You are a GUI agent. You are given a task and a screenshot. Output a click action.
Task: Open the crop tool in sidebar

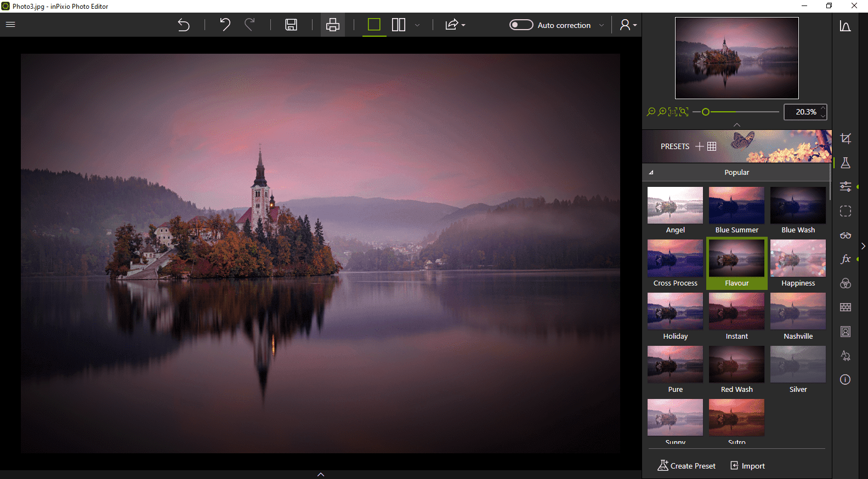click(846, 139)
